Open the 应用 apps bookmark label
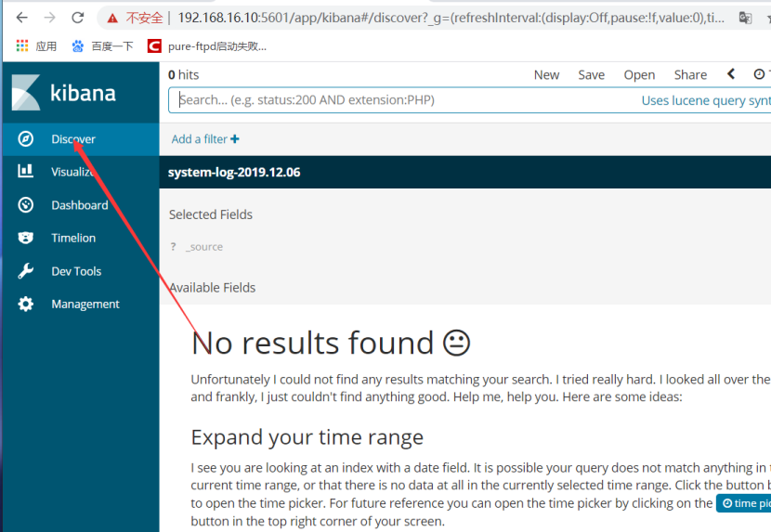This screenshot has height=532, width=771. coord(46,46)
